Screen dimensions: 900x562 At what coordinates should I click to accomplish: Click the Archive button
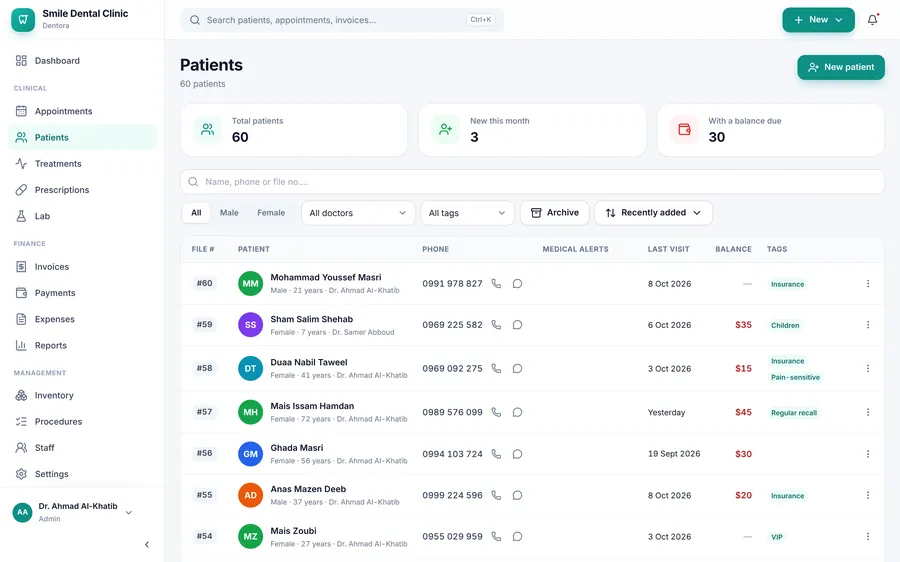coord(554,213)
